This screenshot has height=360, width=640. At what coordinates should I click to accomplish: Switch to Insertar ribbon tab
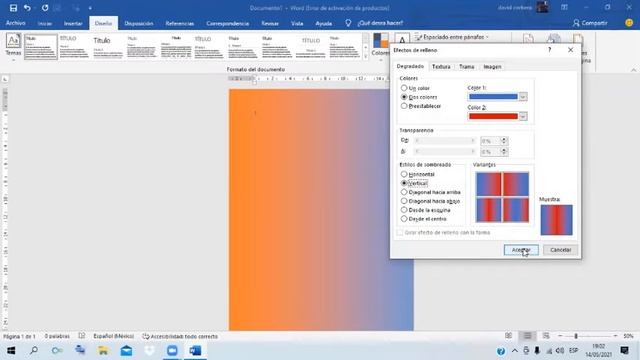coord(73,23)
